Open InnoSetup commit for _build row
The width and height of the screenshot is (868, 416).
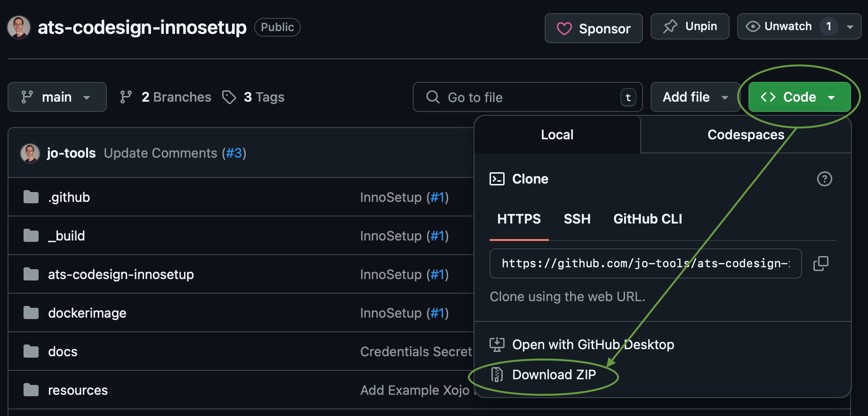(391, 236)
